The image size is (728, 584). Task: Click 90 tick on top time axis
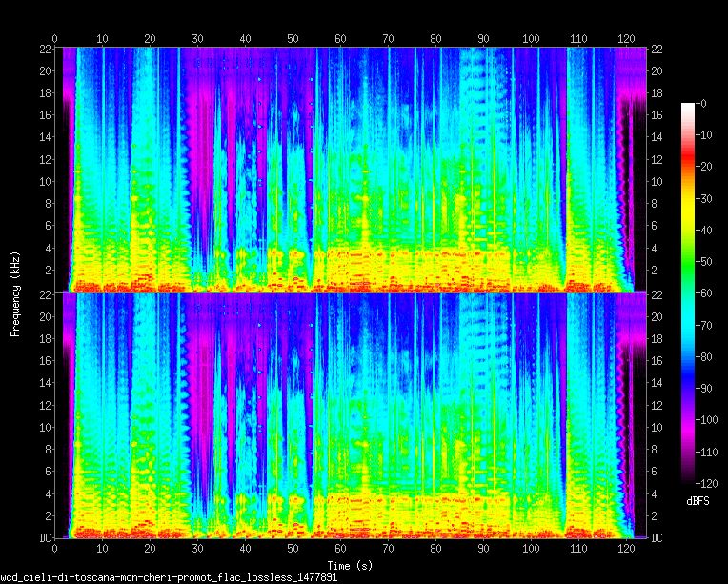click(483, 38)
